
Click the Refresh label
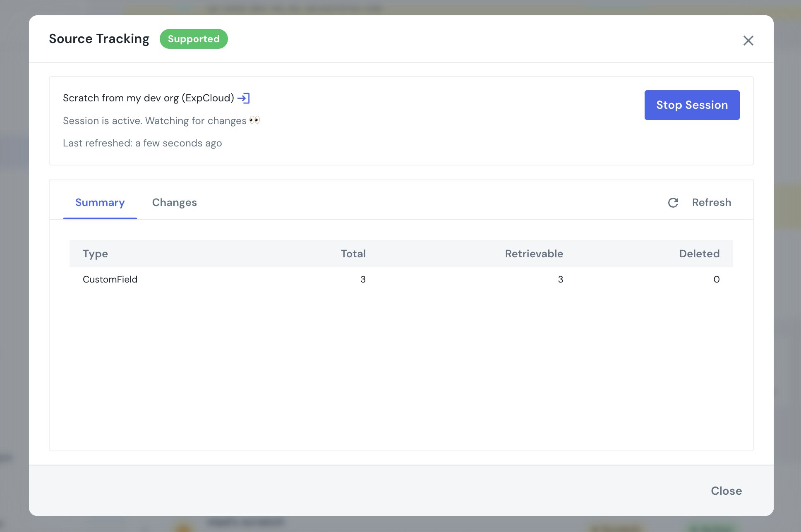712,202
